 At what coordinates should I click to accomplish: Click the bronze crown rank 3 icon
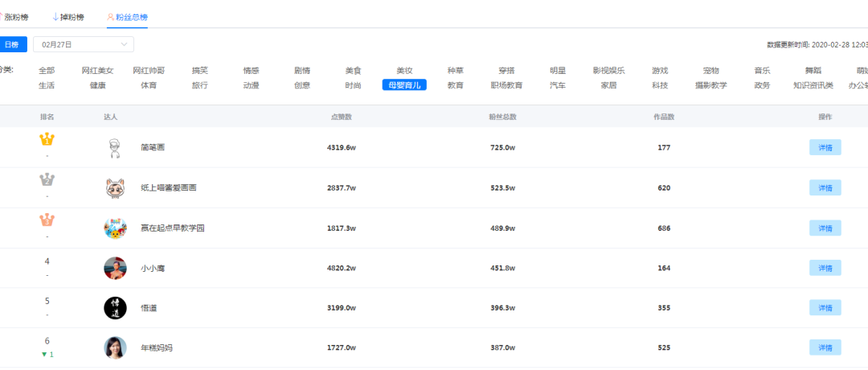click(x=47, y=220)
